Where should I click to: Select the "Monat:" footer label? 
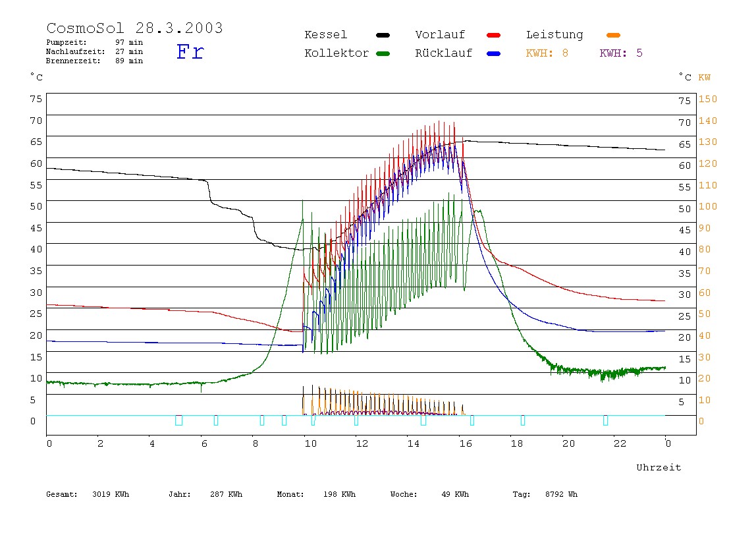pos(290,494)
